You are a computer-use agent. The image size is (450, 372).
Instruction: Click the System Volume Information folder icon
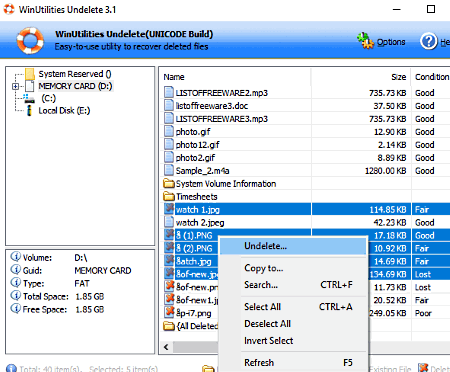pos(169,183)
